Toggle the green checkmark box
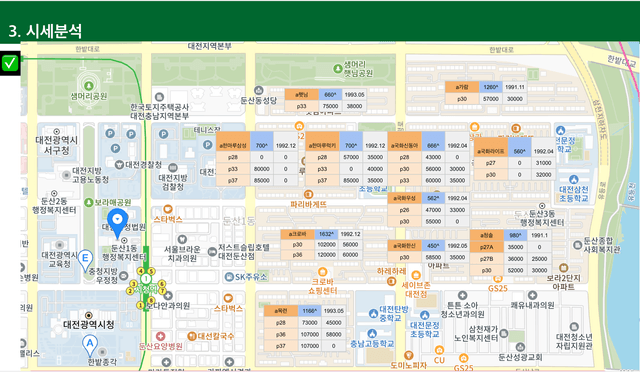Screen dimensions: 640x372 (10, 63)
